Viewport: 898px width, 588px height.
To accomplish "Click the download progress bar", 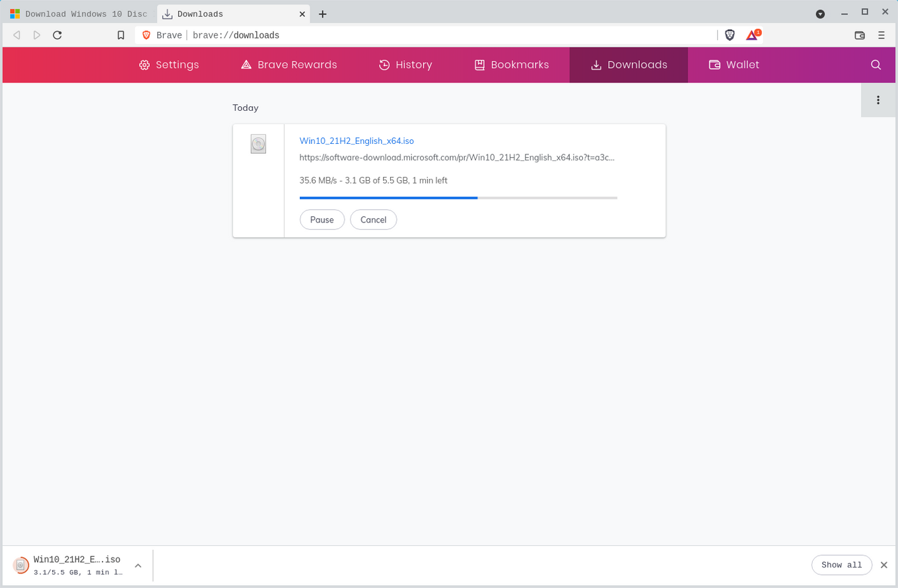I will [458, 197].
